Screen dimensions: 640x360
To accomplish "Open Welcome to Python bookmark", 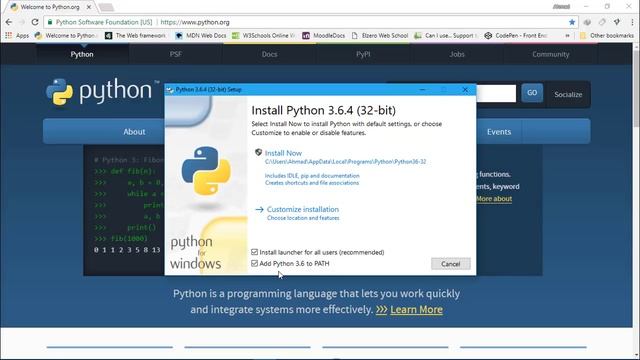I will pyautogui.click(x=67, y=36).
